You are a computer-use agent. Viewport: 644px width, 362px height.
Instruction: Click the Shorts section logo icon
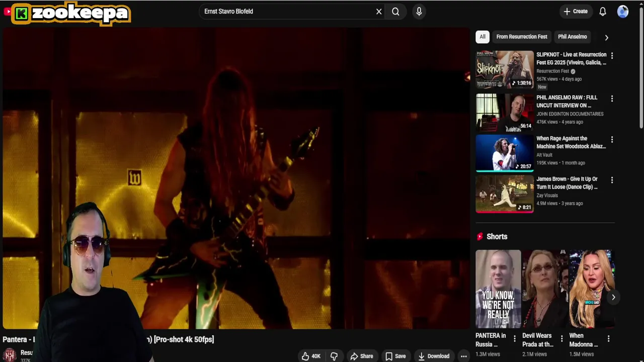[480, 236]
